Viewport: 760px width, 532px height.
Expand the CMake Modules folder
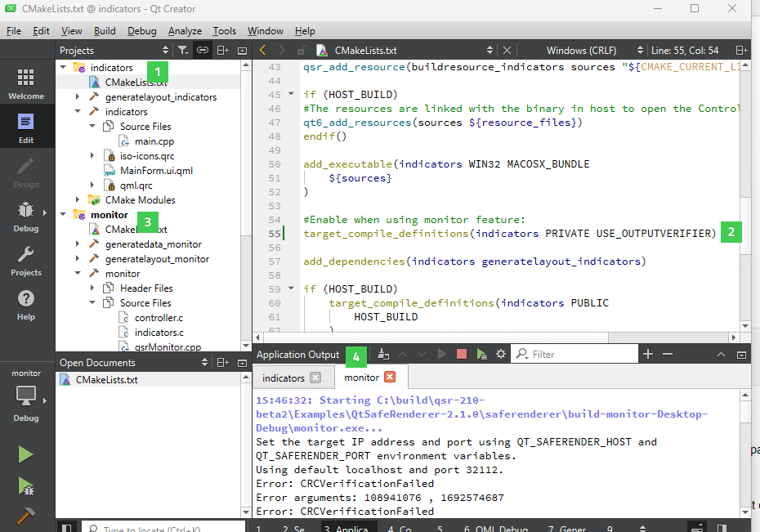78,200
